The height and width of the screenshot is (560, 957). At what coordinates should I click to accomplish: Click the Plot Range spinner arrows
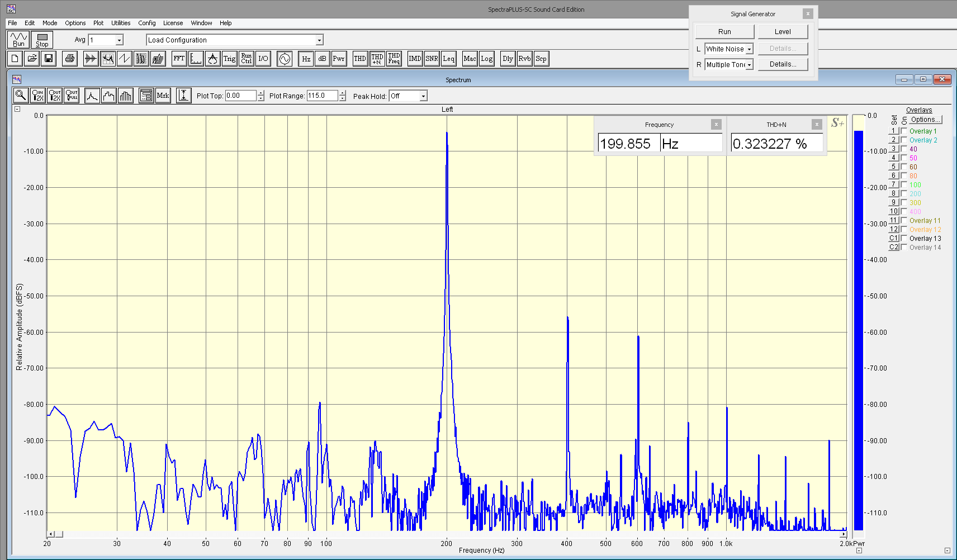click(x=342, y=96)
